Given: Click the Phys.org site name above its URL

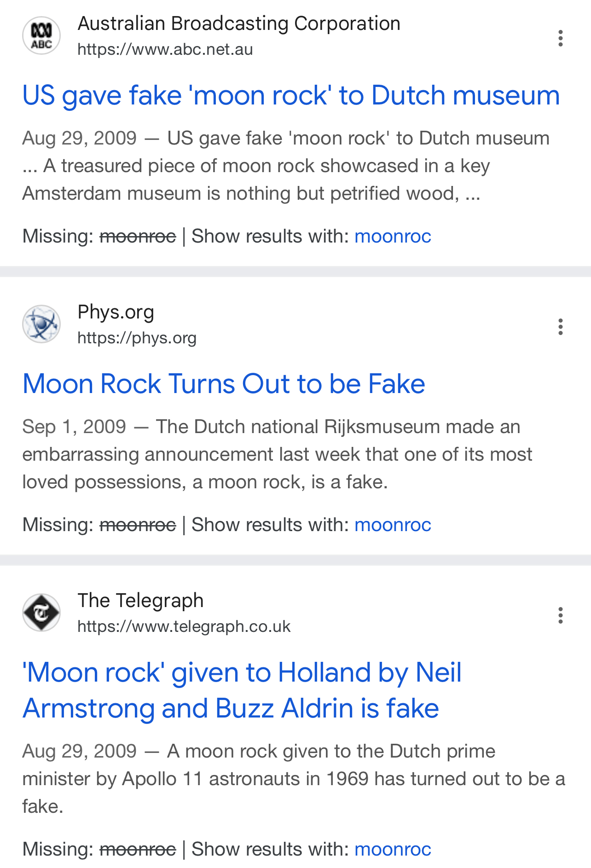Looking at the screenshot, I should coord(116,312).
